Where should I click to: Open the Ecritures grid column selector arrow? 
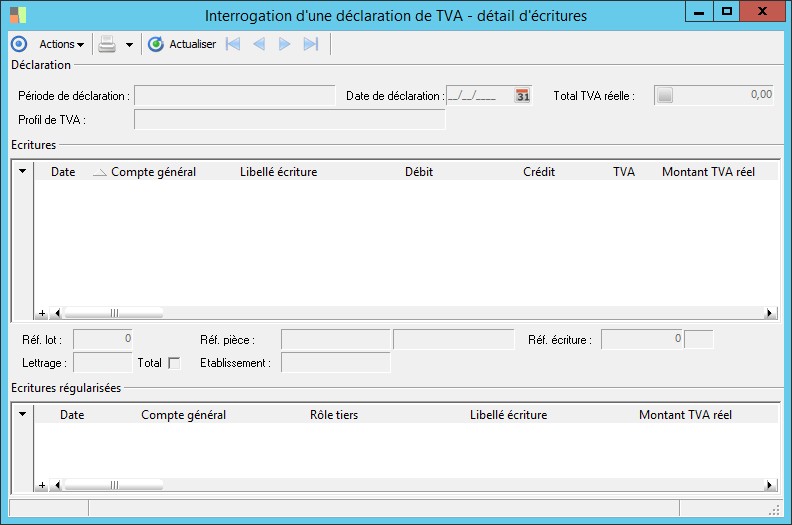tap(22, 171)
